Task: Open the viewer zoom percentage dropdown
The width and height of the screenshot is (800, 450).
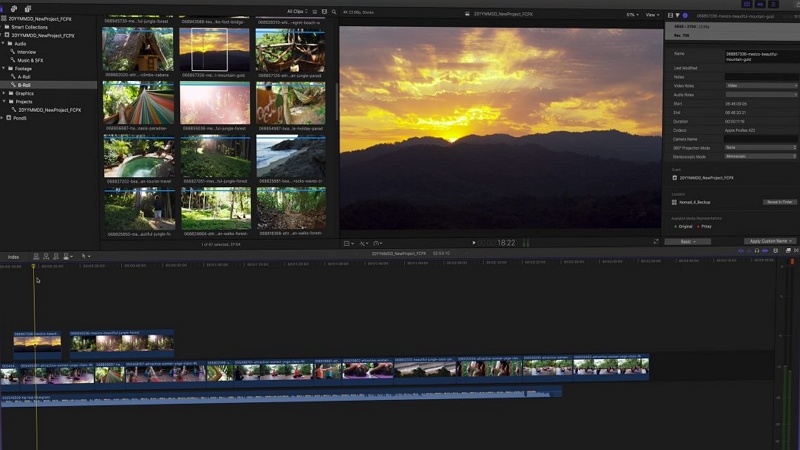Action: tap(632, 15)
